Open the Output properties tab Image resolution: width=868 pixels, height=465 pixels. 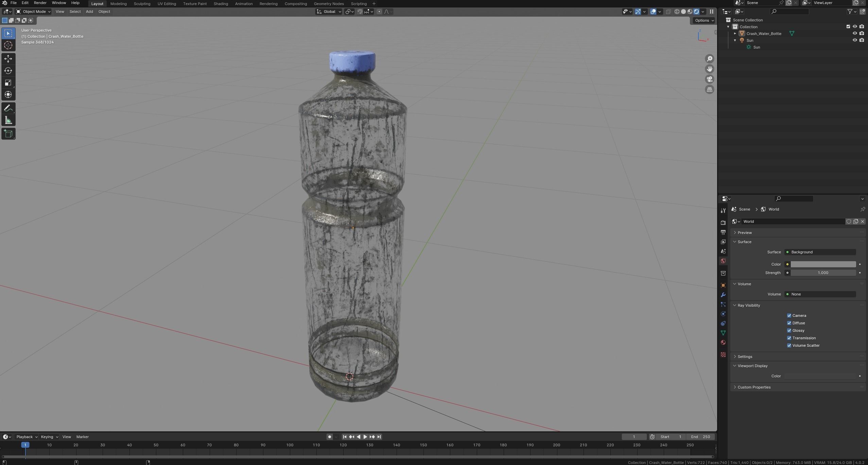point(723,232)
